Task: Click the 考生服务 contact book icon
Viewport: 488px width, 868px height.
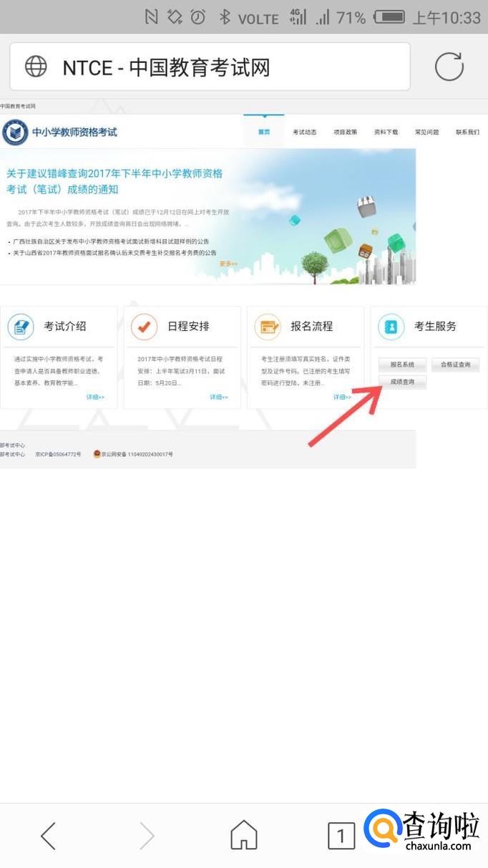Action: point(391,327)
